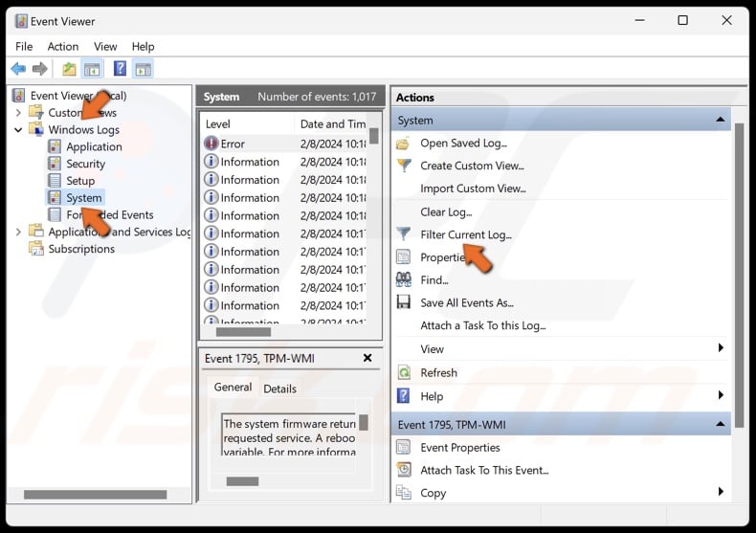The width and height of the screenshot is (756, 533).
Task: Click Clear Log... action
Action: click(446, 212)
